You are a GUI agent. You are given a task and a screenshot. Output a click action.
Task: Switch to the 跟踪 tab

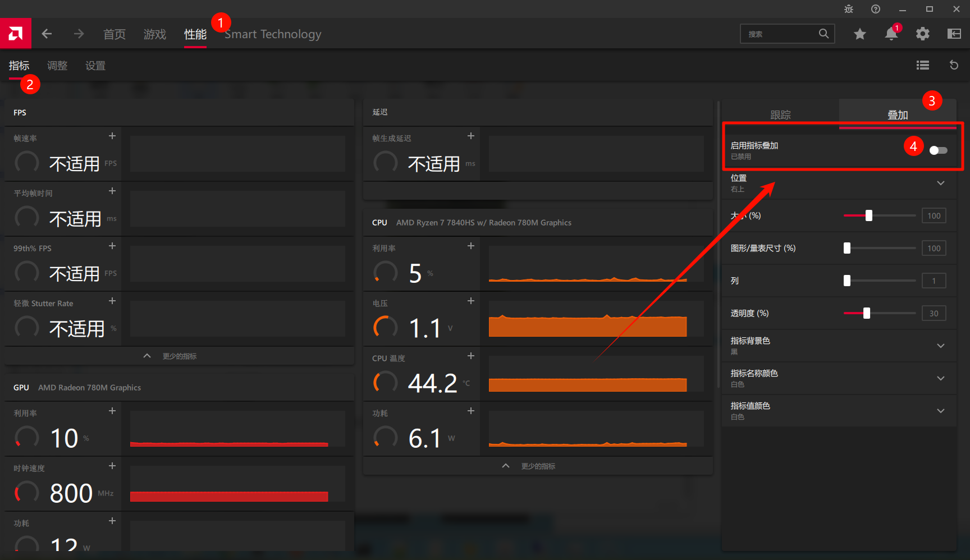tap(780, 114)
